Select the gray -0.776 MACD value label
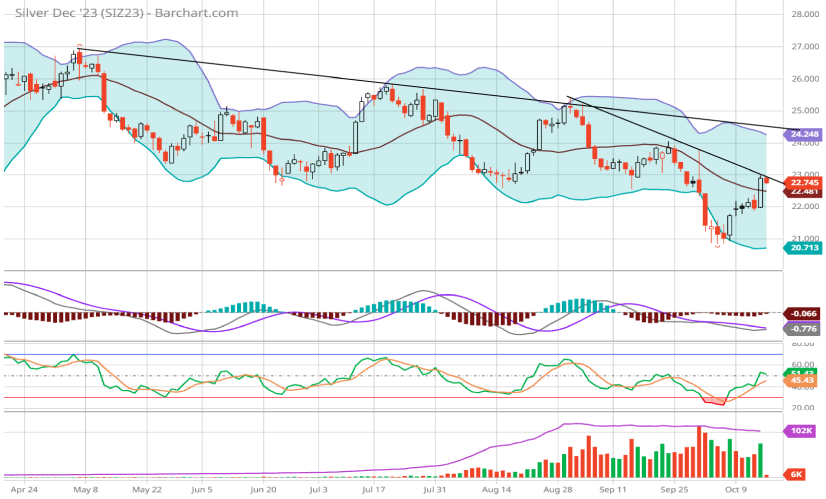 click(x=805, y=328)
